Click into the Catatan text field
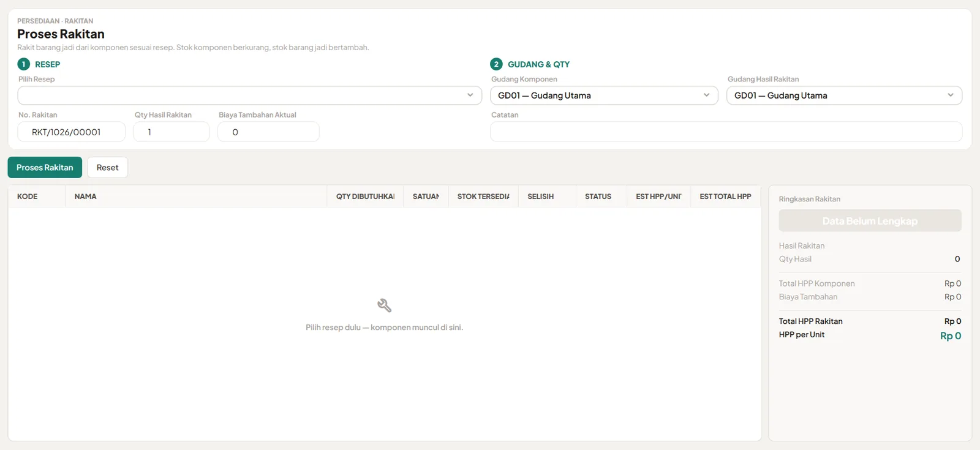The image size is (980, 450). 726,132
